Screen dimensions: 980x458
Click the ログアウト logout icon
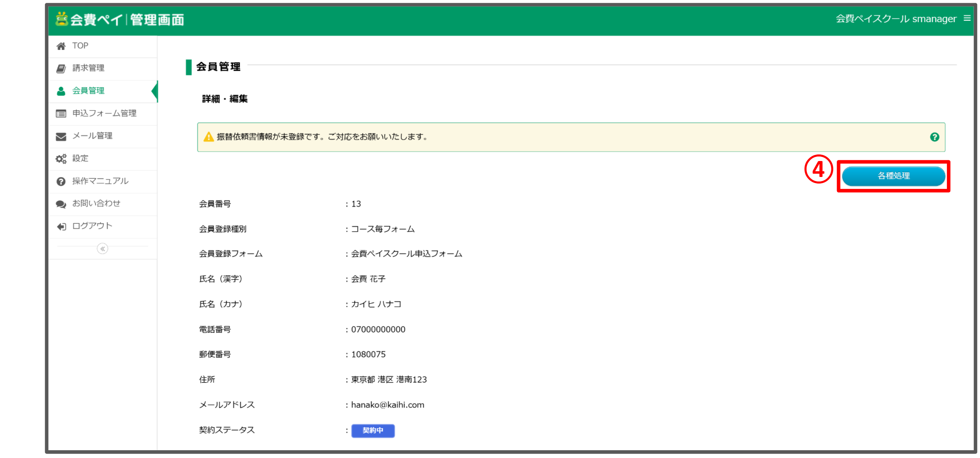(x=61, y=226)
